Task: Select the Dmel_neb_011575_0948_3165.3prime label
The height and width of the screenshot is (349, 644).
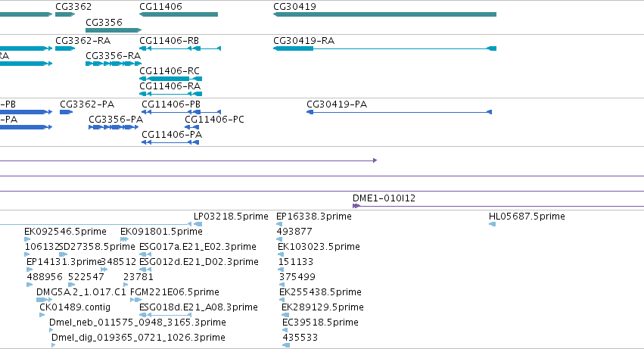Action: tap(138, 323)
